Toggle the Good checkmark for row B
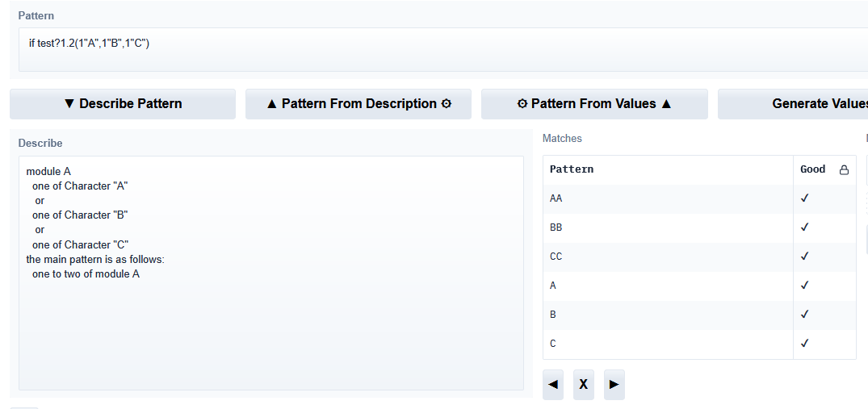 coord(804,315)
